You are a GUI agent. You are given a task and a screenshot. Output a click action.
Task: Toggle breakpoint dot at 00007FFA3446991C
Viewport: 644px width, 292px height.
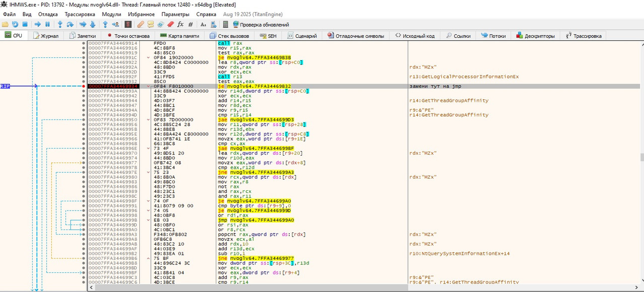[x=84, y=58]
